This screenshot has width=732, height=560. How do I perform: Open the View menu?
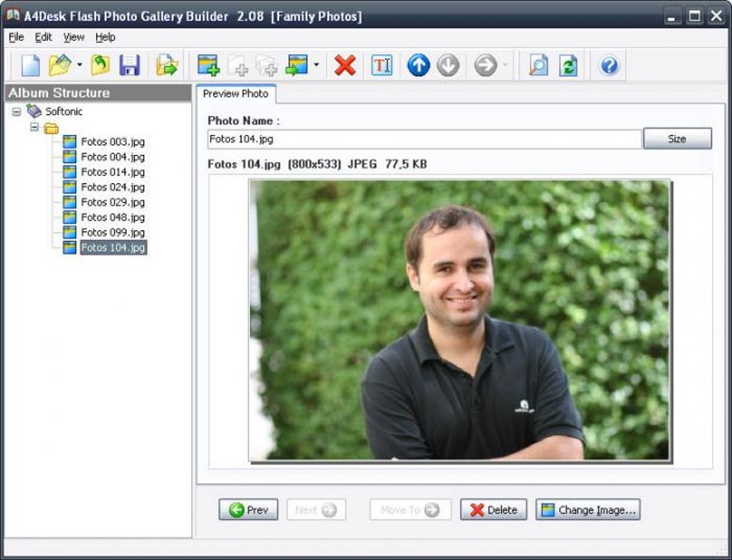point(72,37)
